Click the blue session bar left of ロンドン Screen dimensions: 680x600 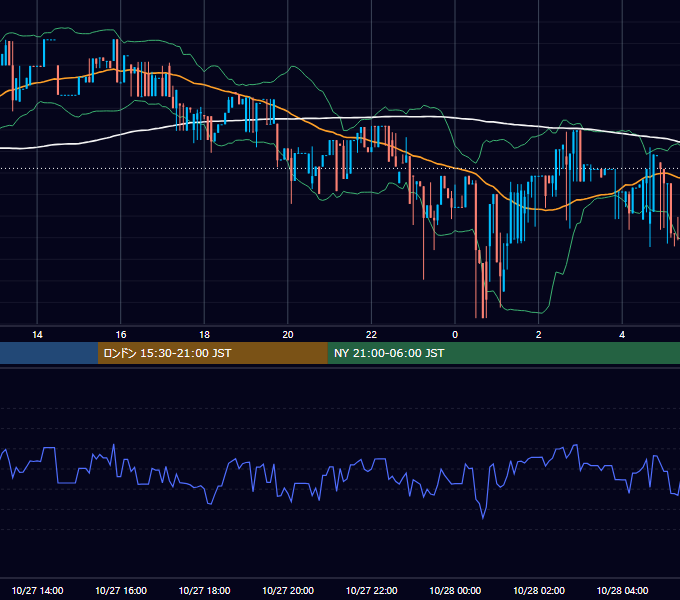[49, 353]
